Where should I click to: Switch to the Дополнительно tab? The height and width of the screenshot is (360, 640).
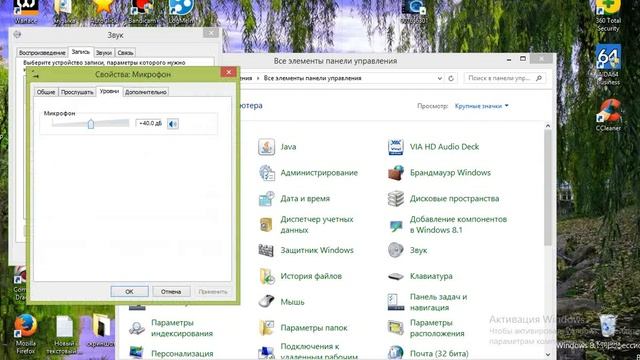coord(146,92)
